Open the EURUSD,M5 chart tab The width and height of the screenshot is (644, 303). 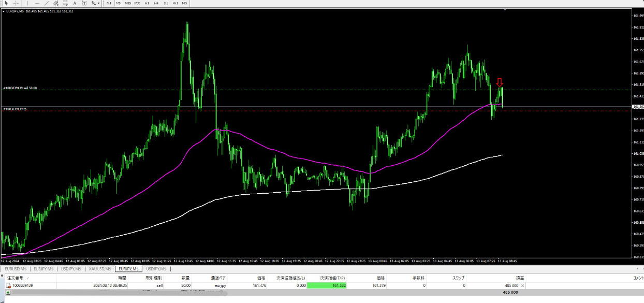click(16, 269)
